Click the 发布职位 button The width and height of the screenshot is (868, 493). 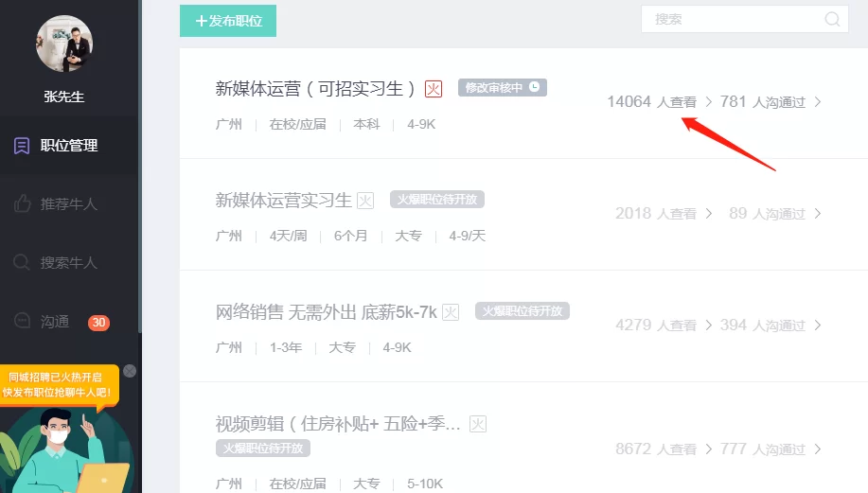228,20
